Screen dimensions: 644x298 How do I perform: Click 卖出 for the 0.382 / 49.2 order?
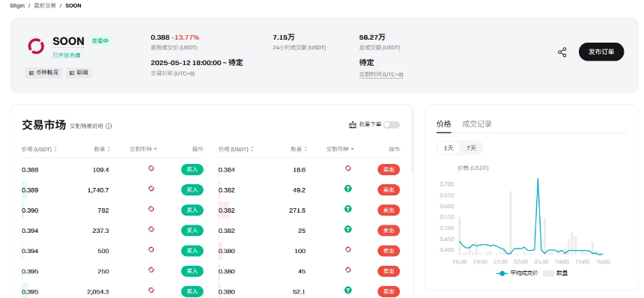[389, 190]
